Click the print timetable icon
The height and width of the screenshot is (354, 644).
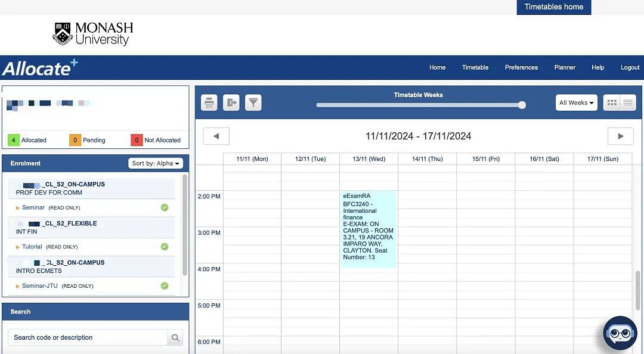209,103
